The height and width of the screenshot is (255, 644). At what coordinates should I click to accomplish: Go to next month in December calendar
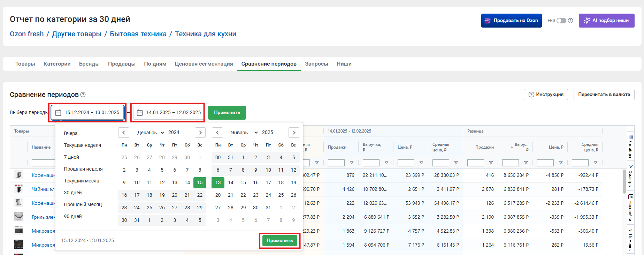coord(200,133)
